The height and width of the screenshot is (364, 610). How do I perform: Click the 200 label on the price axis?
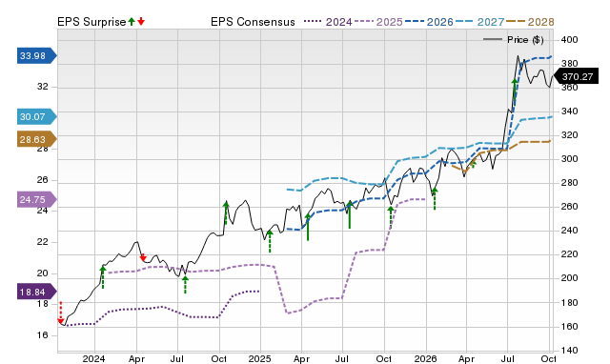pos(570,278)
